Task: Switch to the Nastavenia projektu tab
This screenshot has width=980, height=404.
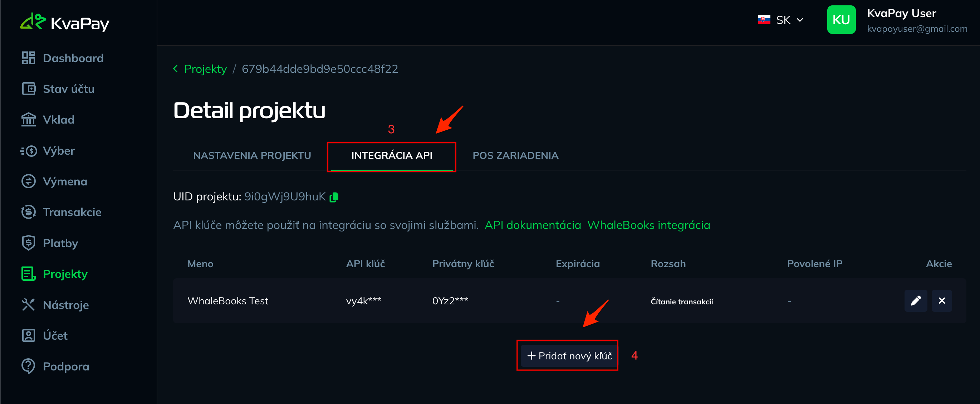Action: tap(252, 155)
